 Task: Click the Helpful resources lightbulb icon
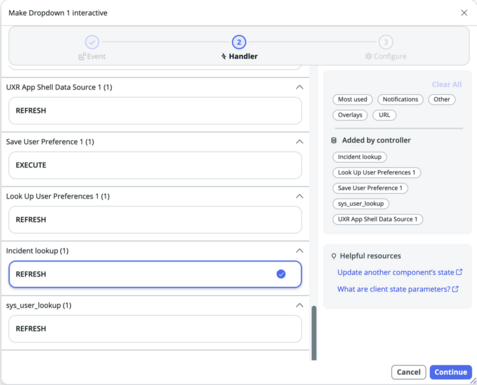coord(333,256)
